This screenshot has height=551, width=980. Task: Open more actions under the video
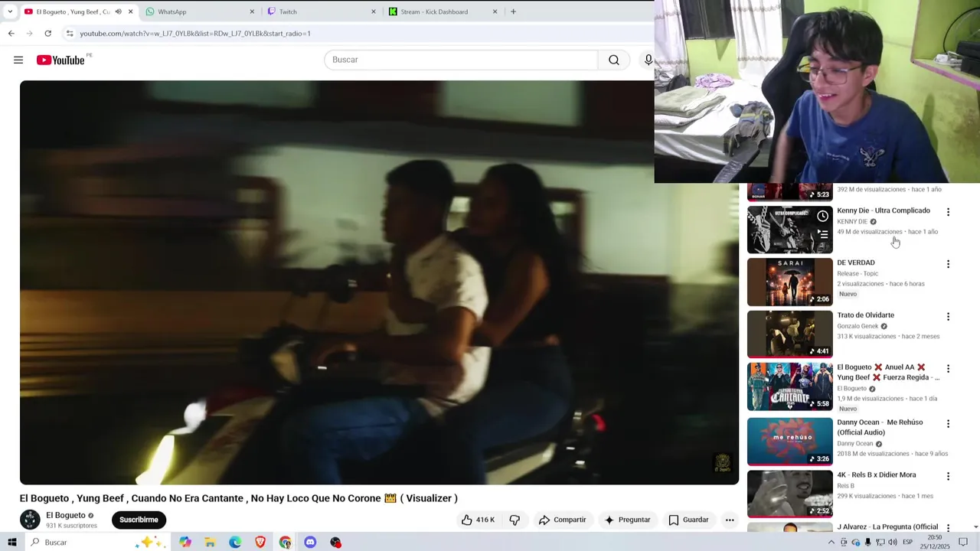click(730, 520)
